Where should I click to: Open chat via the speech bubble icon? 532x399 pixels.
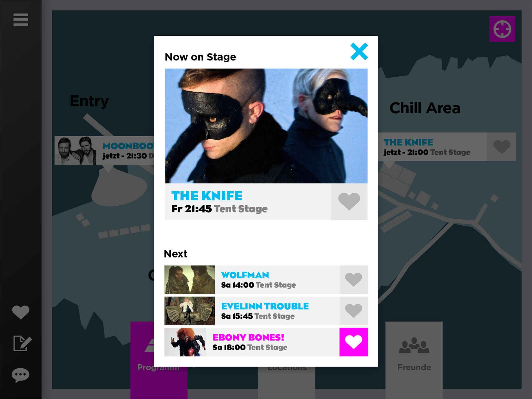21,375
